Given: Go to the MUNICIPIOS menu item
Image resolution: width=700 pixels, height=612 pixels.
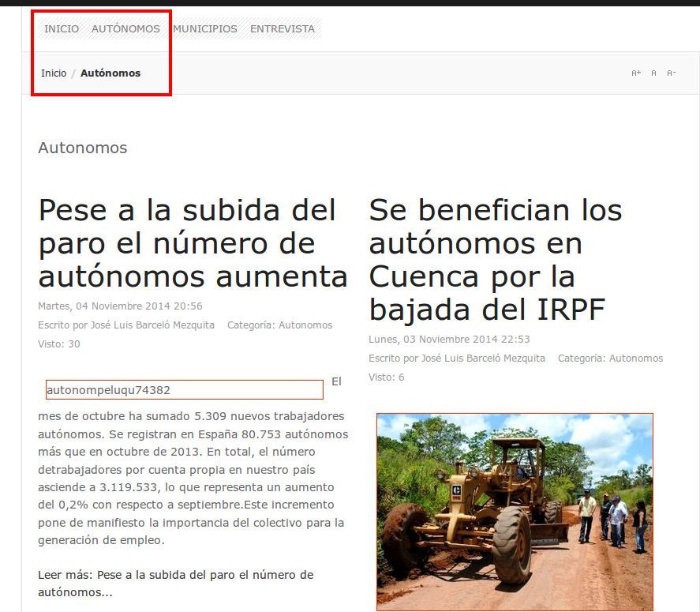Looking at the screenshot, I should click(205, 28).
